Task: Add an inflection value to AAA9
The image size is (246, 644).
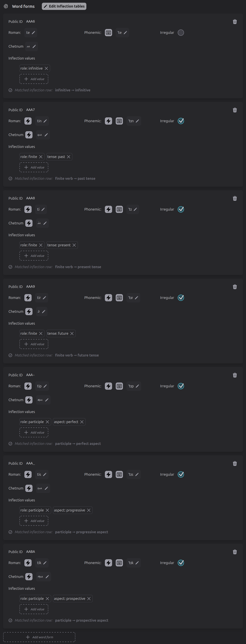Action: coord(34,344)
